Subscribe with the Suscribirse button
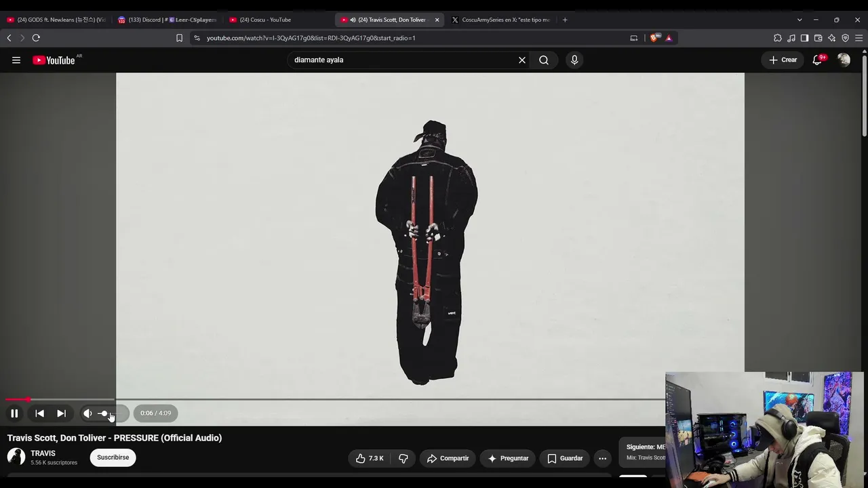The image size is (868, 488). (x=113, y=457)
